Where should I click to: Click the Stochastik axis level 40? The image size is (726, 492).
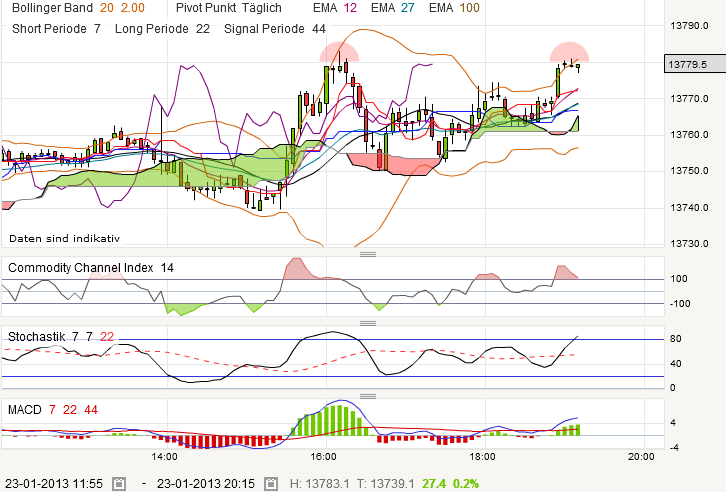pos(676,364)
